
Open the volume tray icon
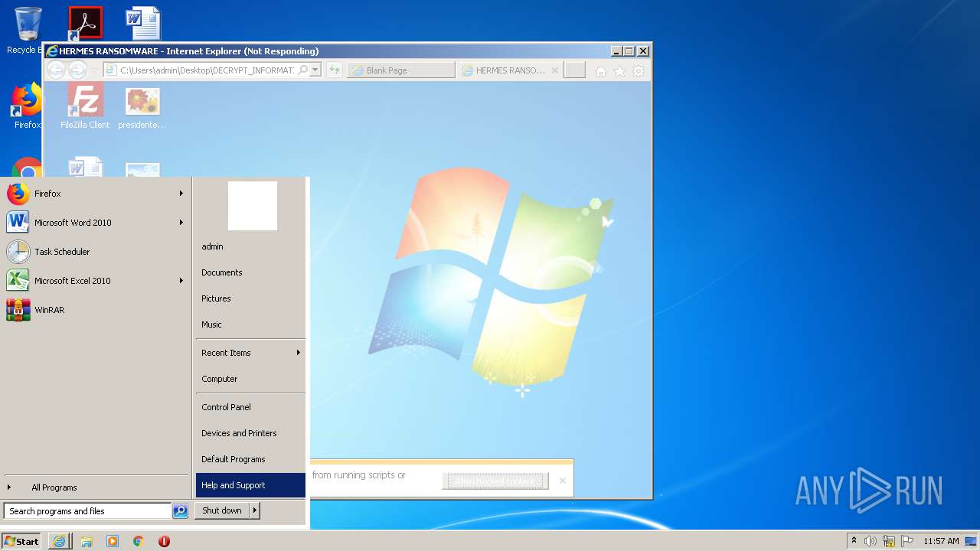click(x=871, y=541)
